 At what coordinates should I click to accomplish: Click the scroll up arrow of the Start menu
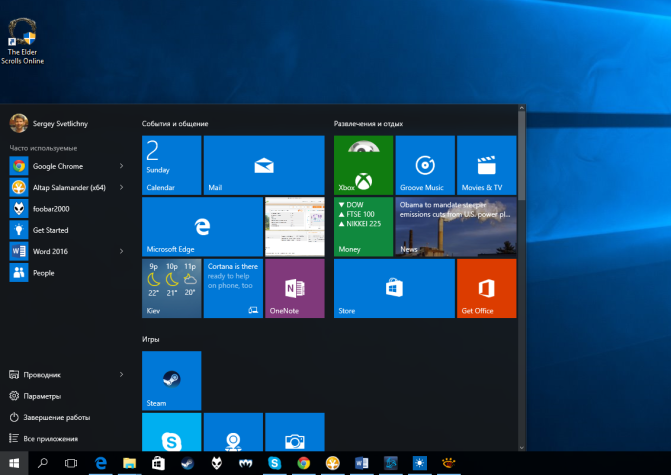coord(521,108)
